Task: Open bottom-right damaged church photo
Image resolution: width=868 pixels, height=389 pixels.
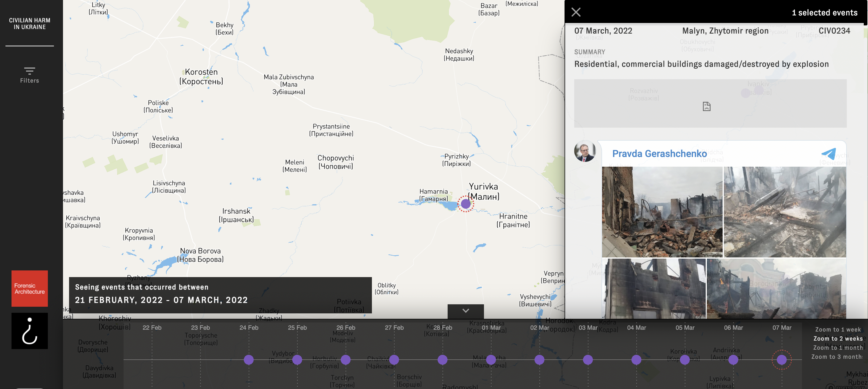Action: click(776, 289)
